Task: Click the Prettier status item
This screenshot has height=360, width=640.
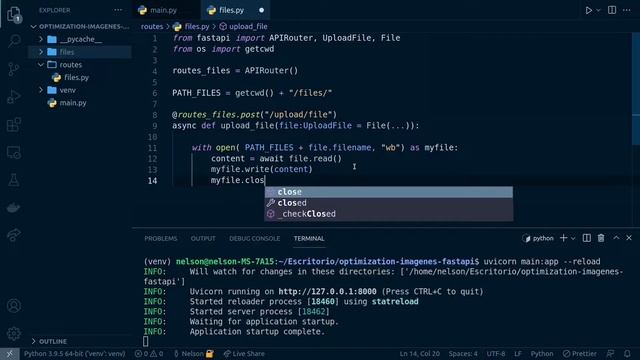Action: (580, 354)
